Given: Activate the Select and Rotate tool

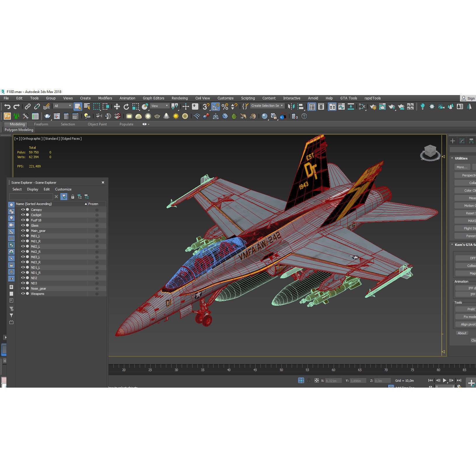Looking at the screenshot, I should pyautogui.click(x=126, y=106).
